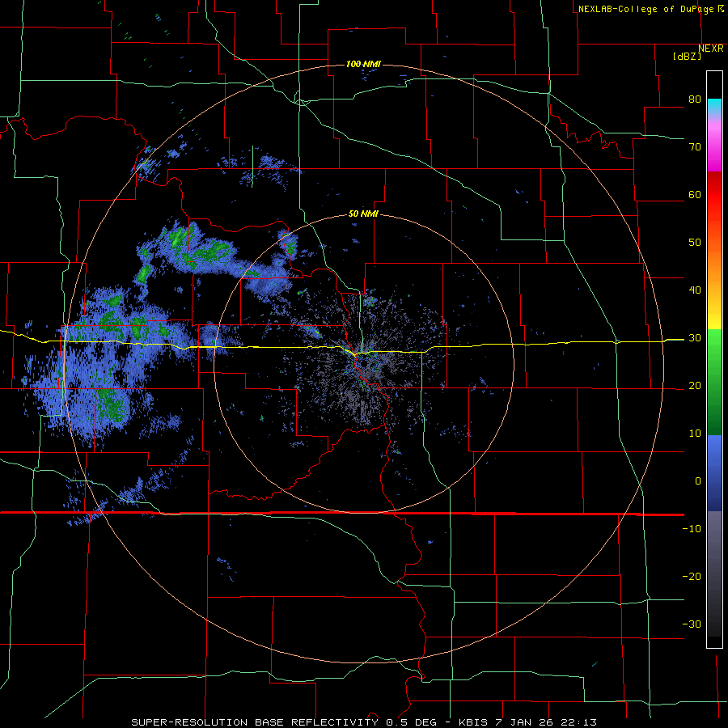Click the NEXR label above the legend
Screen dimensions: 728x728
[711, 49]
